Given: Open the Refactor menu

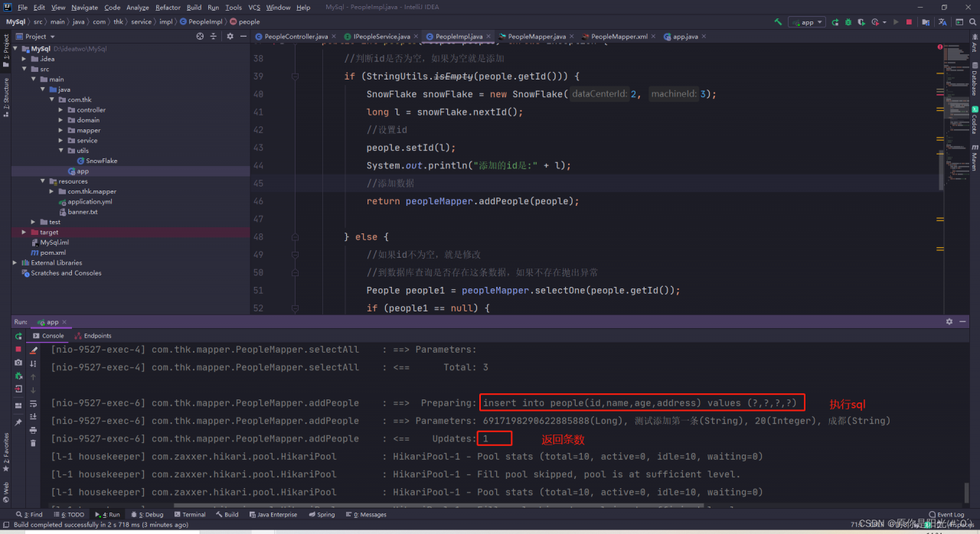Looking at the screenshot, I should point(168,7).
